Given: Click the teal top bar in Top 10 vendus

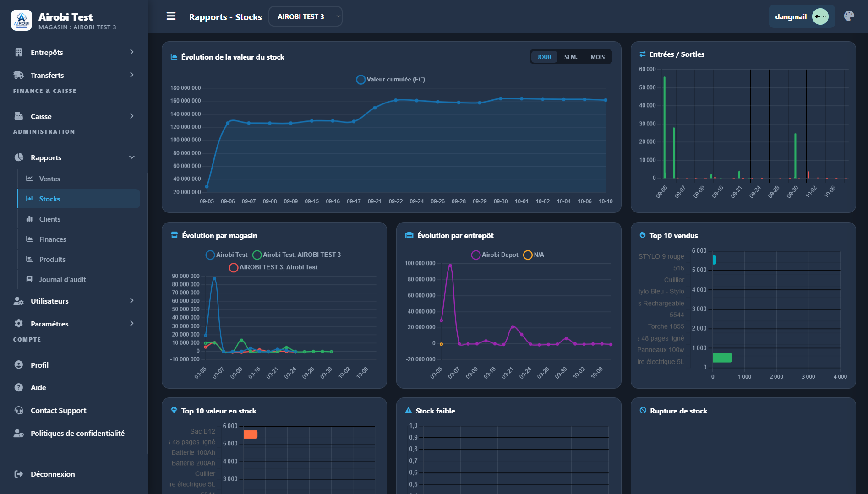Looking at the screenshot, I should click(714, 260).
